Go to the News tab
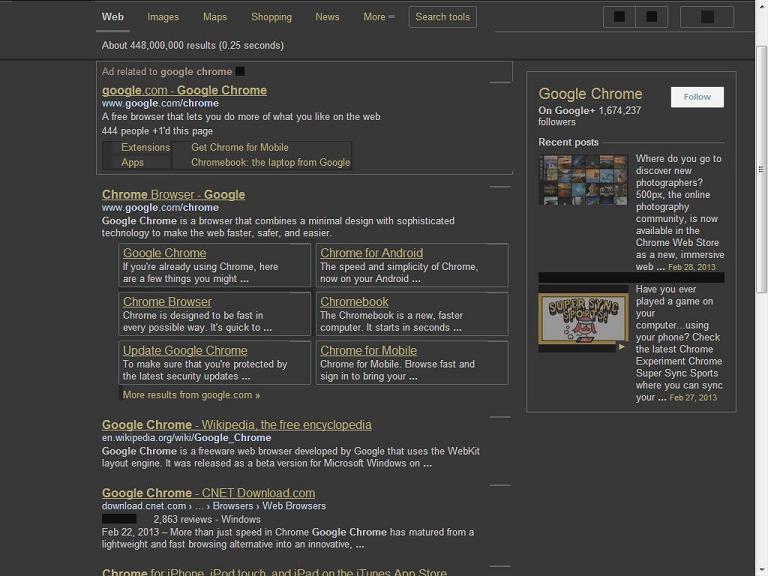Image resolution: width=768 pixels, height=576 pixels. (x=327, y=17)
